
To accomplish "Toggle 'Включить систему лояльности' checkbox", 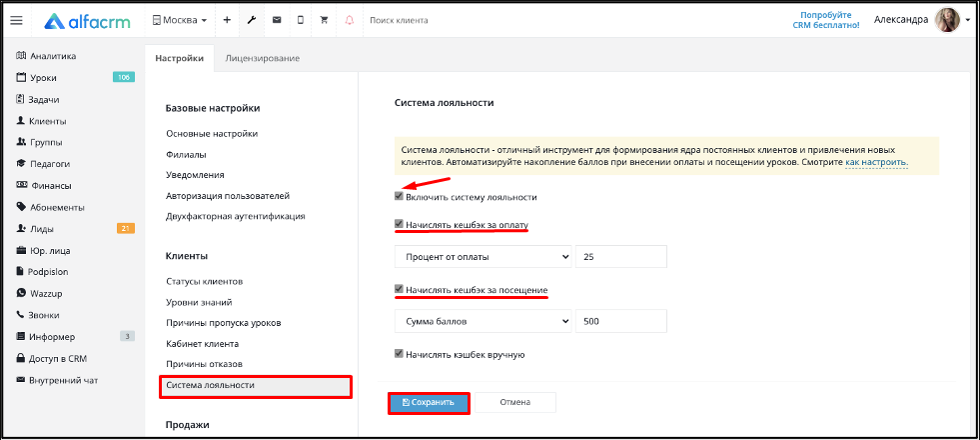I will (x=400, y=197).
